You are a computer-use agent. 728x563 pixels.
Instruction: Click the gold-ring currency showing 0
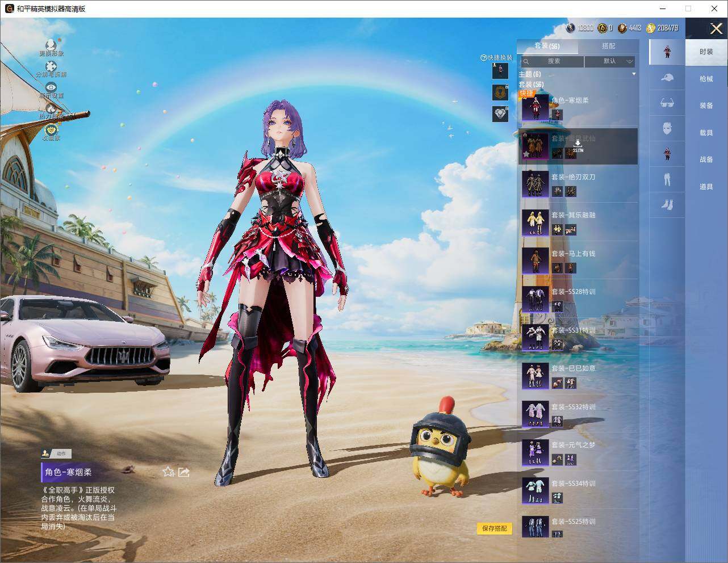(x=605, y=28)
